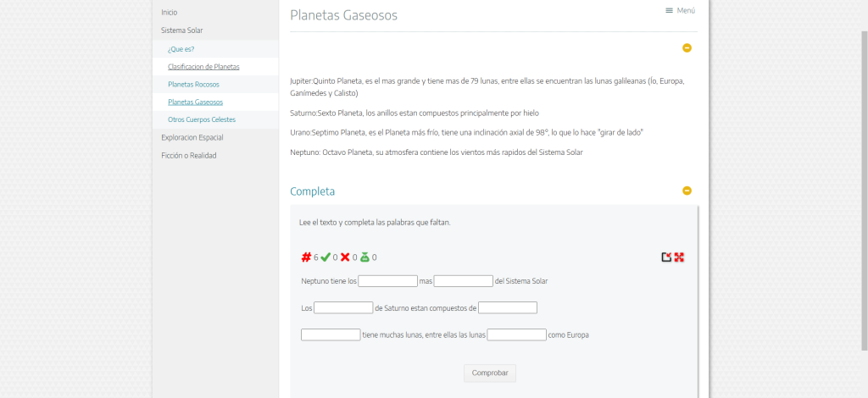868x398 pixels.
Task: Click the red hash questions-count icon
Action: coord(306,257)
